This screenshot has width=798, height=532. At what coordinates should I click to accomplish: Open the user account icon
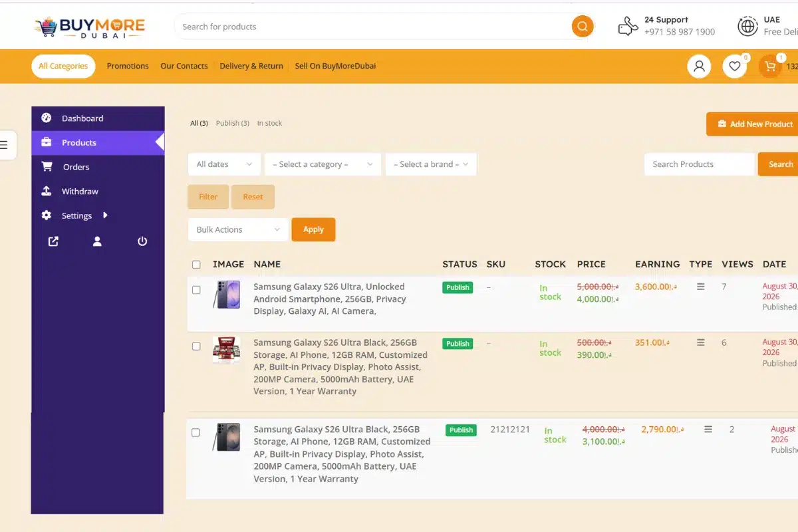[699, 66]
